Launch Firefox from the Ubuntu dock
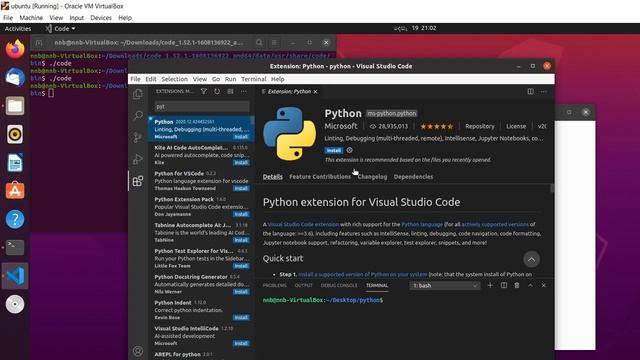The height and width of the screenshot is (360, 640). click(15, 49)
